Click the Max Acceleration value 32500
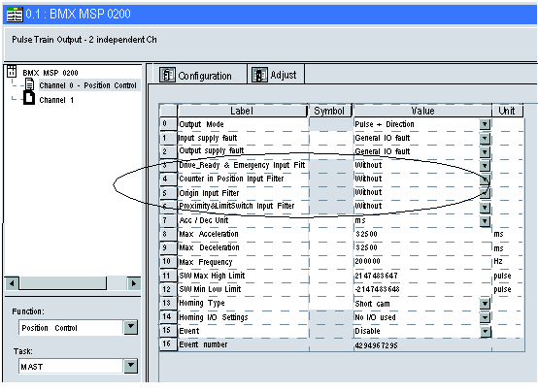The width and height of the screenshot is (538, 392). coord(366,234)
